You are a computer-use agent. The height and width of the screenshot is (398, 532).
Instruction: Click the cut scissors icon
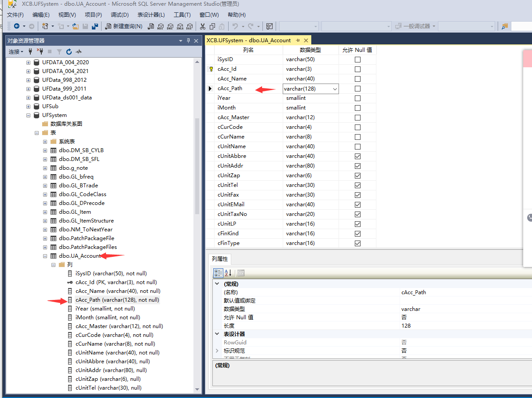203,26
